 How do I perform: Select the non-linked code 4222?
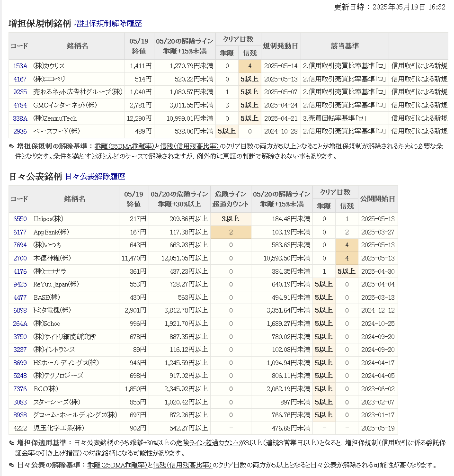coord(20,428)
